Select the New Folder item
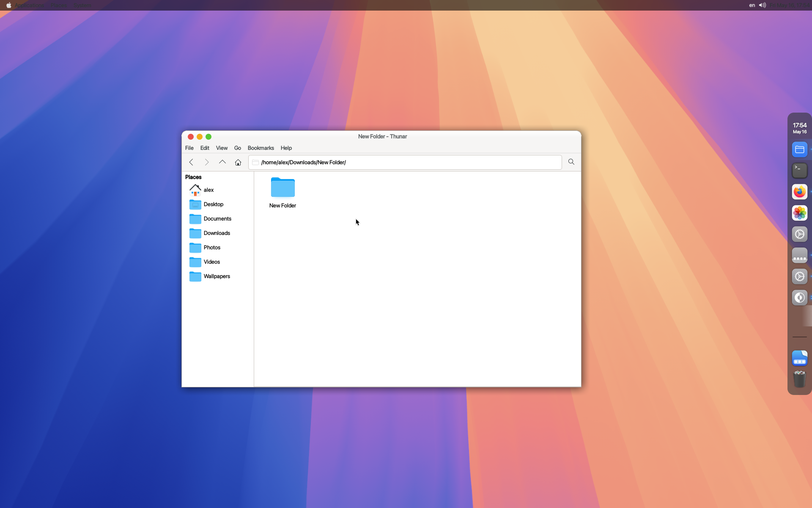 tap(283, 193)
